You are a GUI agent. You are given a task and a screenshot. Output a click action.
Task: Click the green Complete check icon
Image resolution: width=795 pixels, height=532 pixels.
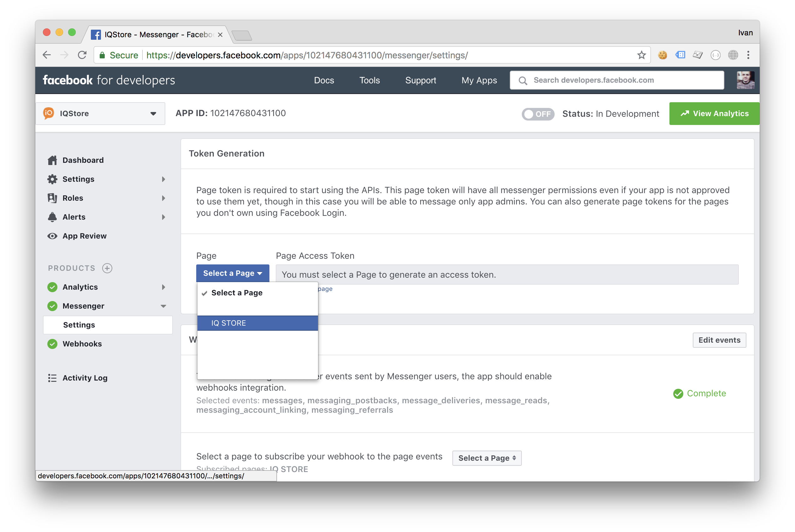point(678,393)
